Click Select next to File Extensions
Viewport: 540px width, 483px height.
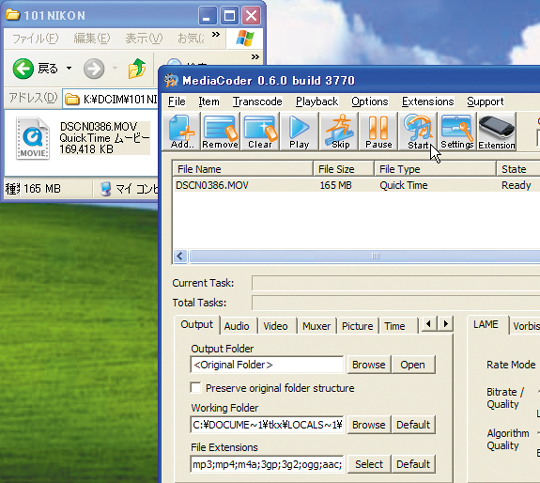coord(369,464)
